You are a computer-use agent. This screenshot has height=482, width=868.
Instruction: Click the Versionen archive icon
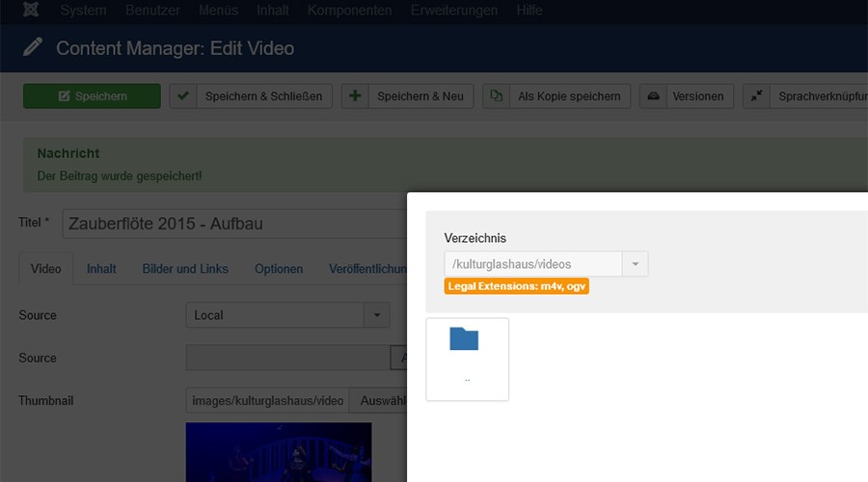tap(653, 96)
